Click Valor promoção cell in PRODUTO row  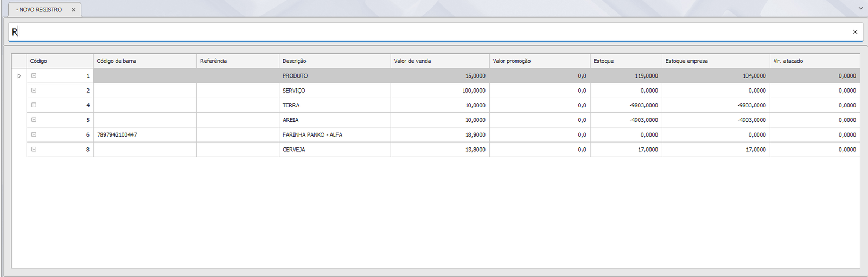pos(540,76)
